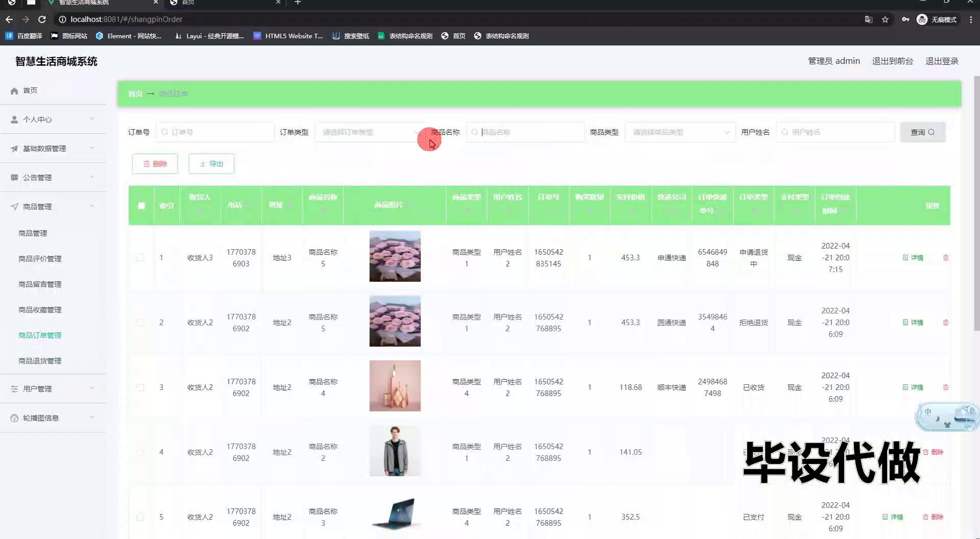Image resolution: width=980 pixels, height=539 pixels.
Task: Check the checkbox for order row 1
Action: tap(140, 258)
